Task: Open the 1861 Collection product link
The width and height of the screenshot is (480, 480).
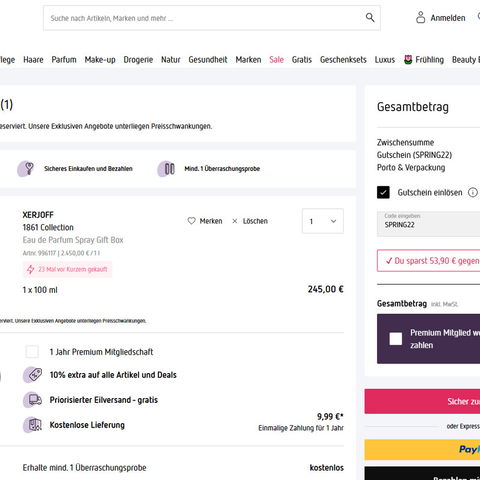Action: point(48,227)
